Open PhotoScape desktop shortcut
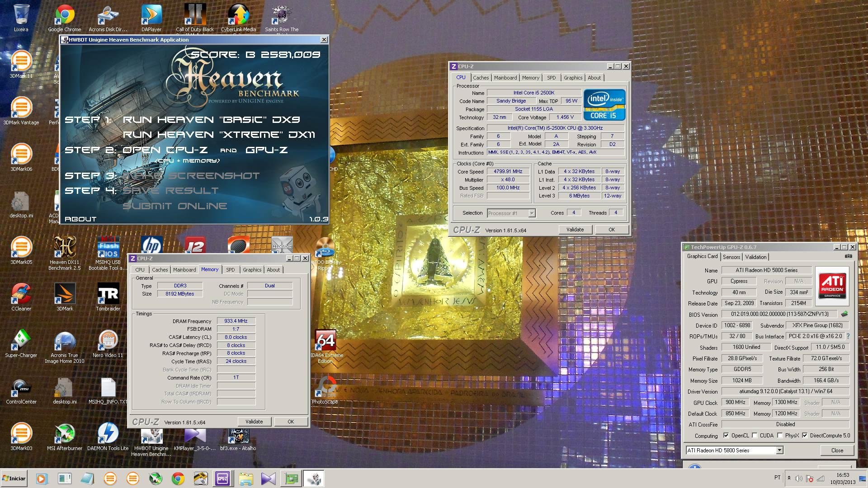 [x=325, y=390]
